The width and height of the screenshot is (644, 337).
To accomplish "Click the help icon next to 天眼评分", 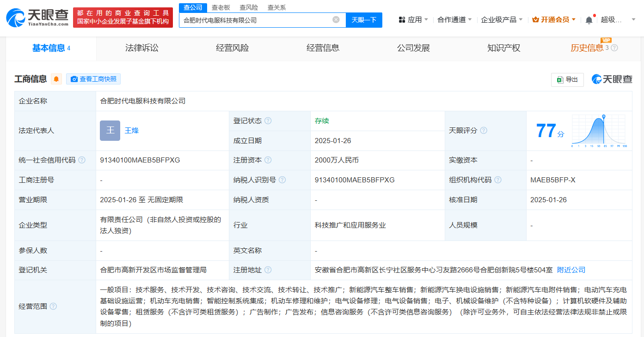I will point(484,131).
